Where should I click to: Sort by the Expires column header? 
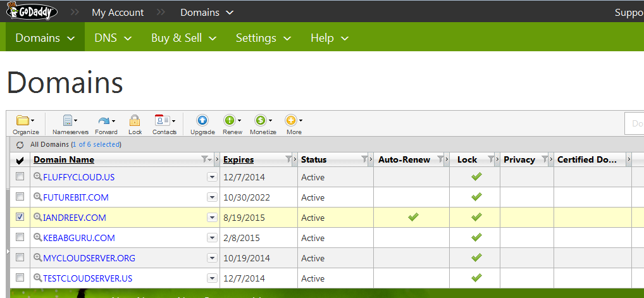pyautogui.click(x=238, y=159)
